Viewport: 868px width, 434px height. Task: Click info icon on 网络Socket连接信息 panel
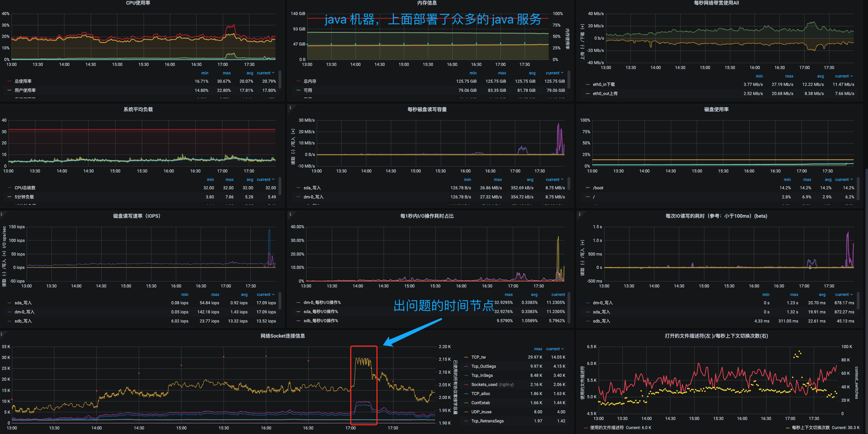(1, 334)
